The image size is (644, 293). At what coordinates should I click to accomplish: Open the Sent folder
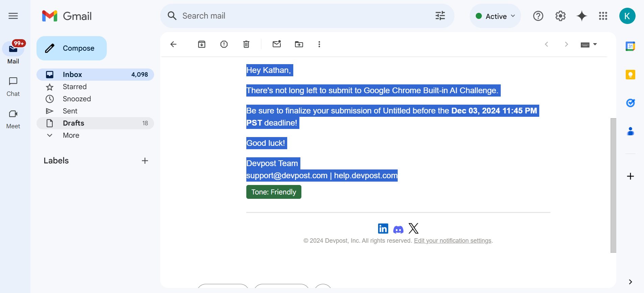point(95,111)
